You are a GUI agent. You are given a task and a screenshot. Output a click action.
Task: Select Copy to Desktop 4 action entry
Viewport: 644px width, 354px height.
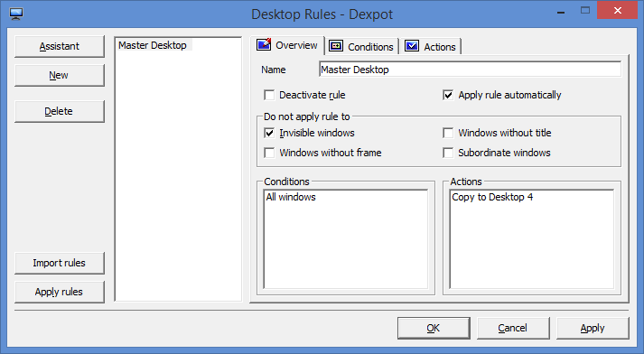coord(492,197)
